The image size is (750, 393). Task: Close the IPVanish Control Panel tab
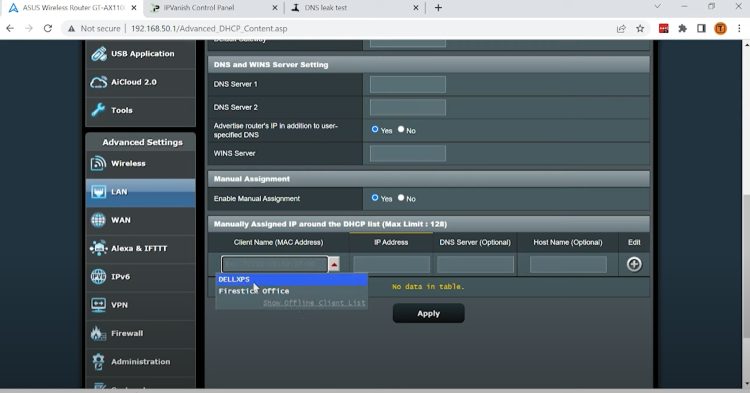pyautogui.click(x=275, y=8)
